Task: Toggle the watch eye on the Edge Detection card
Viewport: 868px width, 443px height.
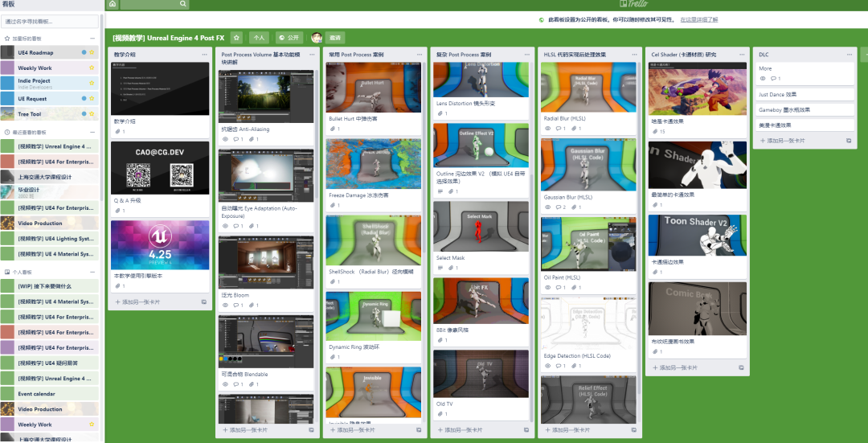Action: pyautogui.click(x=547, y=366)
